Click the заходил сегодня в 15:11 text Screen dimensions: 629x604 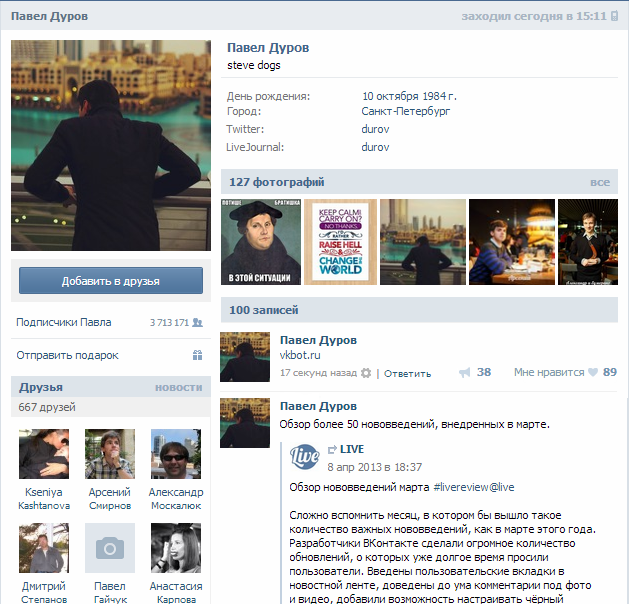(x=534, y=16)
